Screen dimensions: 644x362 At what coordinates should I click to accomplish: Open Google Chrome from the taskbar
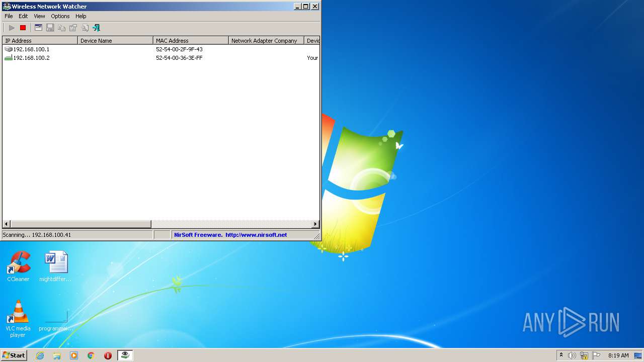coord(91,355)
